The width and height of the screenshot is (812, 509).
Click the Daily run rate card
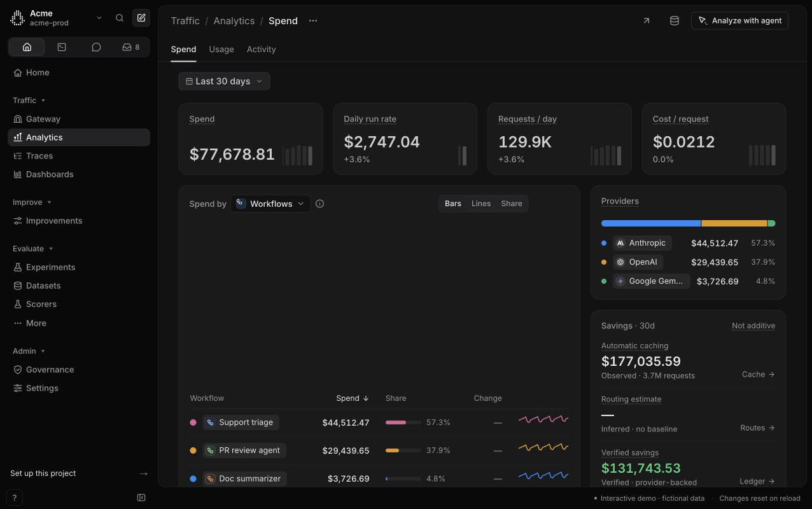click(405, 139)
